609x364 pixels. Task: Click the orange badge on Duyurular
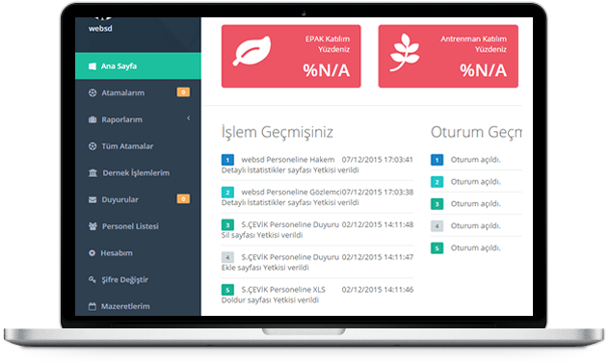(183, 199)
